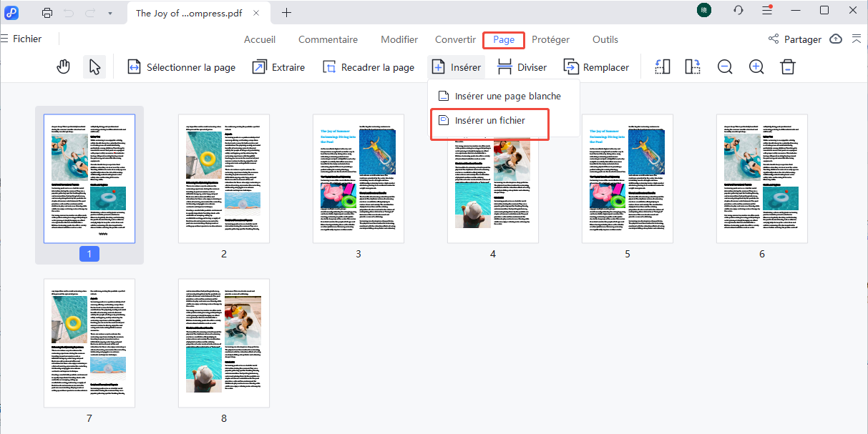Click the cloud upload icon
868x434 pixels.
(836, 39)
